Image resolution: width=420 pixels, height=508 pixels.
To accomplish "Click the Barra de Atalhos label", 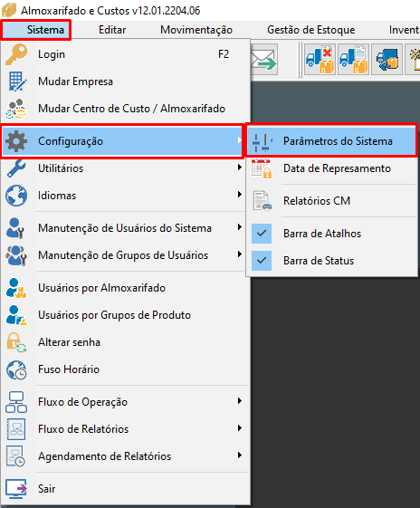I will pyautogui.click(x=322, y=234).
